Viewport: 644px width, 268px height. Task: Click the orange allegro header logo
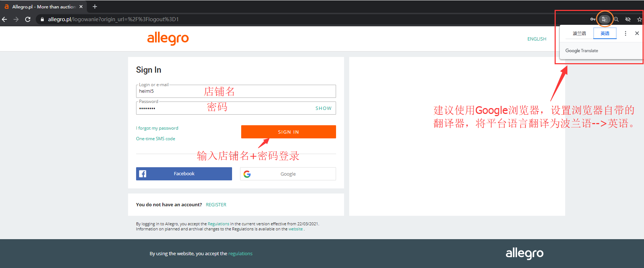click(168, 38)
